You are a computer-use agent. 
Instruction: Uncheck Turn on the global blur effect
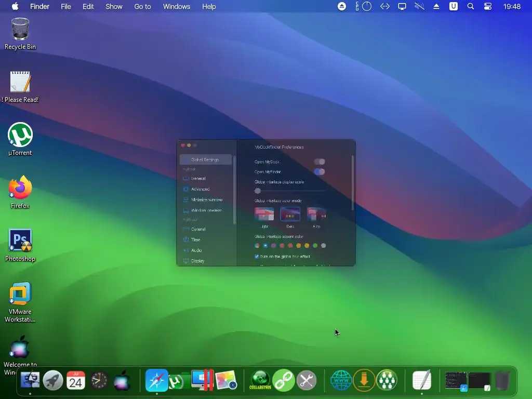click(257, 257)
